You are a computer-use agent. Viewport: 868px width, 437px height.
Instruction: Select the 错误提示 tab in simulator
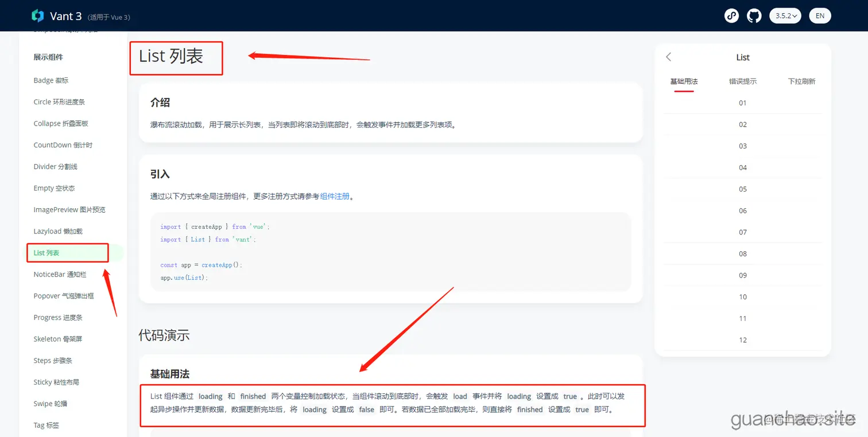[x=743, y=81]
